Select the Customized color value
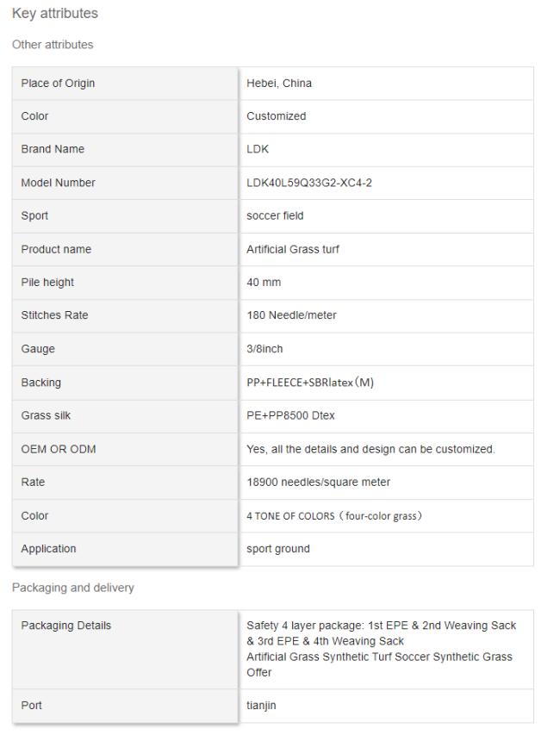560x735 pixels. pos(276,116)
